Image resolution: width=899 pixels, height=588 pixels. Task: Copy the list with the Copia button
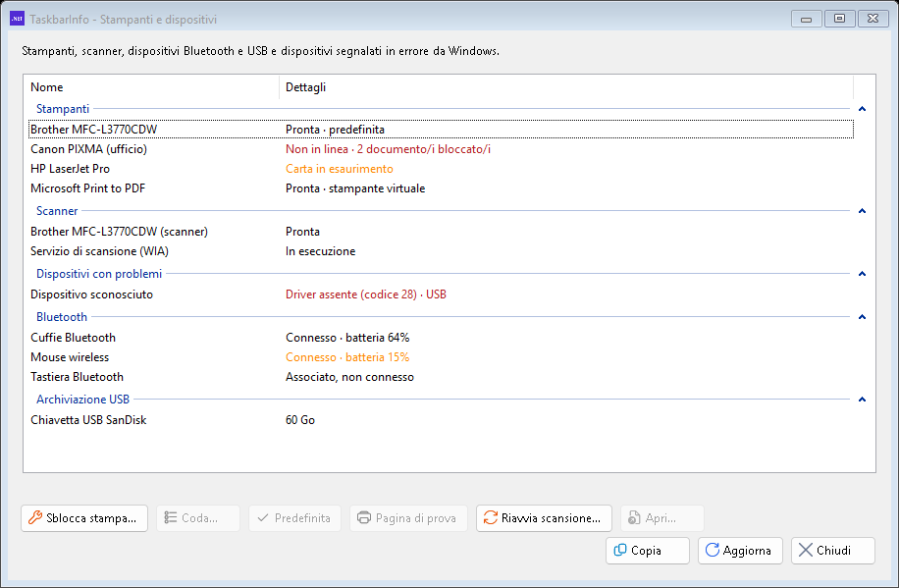(648, 551)
